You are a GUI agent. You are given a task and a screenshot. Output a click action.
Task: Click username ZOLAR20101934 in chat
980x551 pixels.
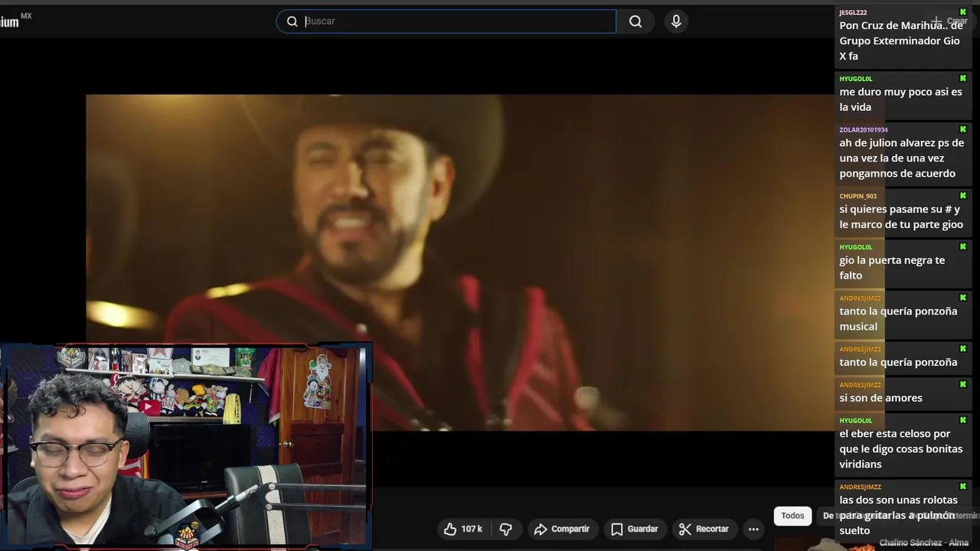point(864,130)
